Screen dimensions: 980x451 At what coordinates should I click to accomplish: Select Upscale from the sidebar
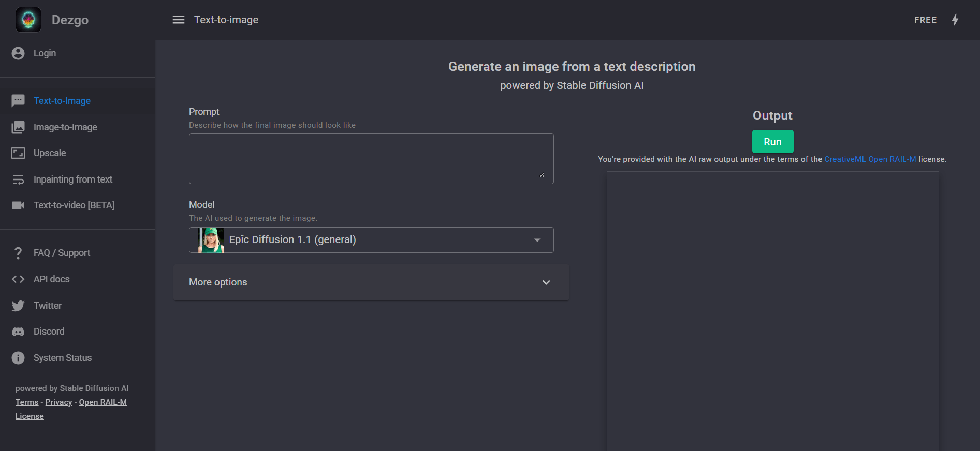[78, 153]
